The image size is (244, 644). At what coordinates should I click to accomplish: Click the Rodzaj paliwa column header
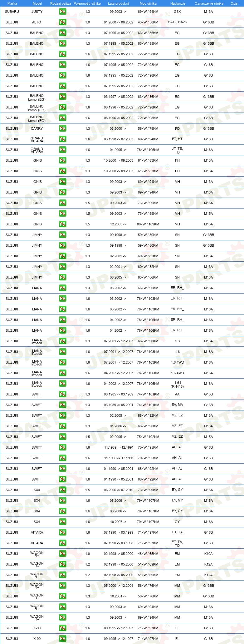[61, 3]
